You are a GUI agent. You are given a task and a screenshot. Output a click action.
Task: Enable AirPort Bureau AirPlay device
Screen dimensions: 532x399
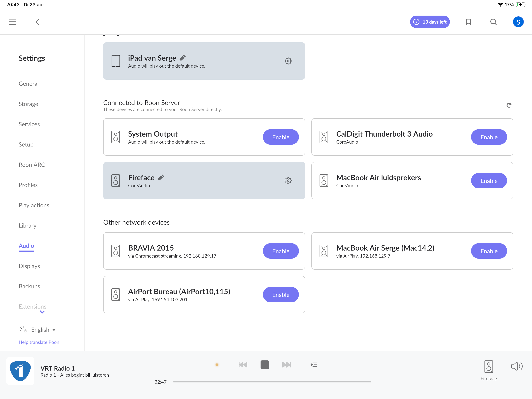(x=281, y=295)
